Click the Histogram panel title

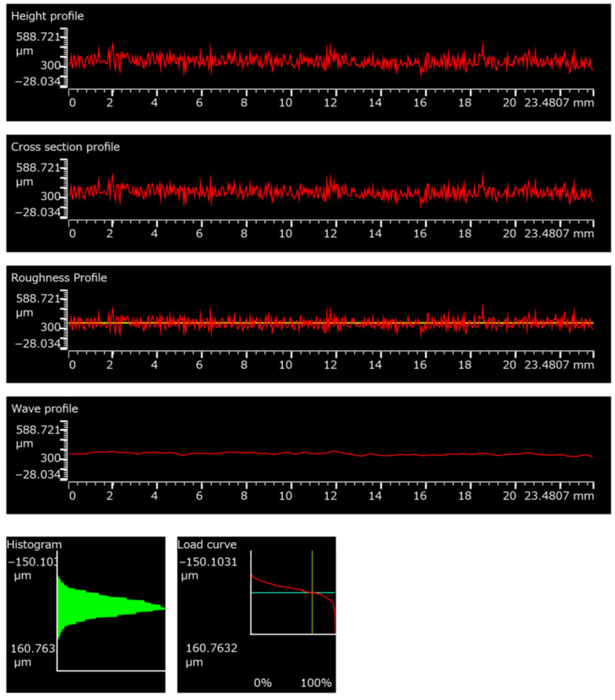(35, 545)
